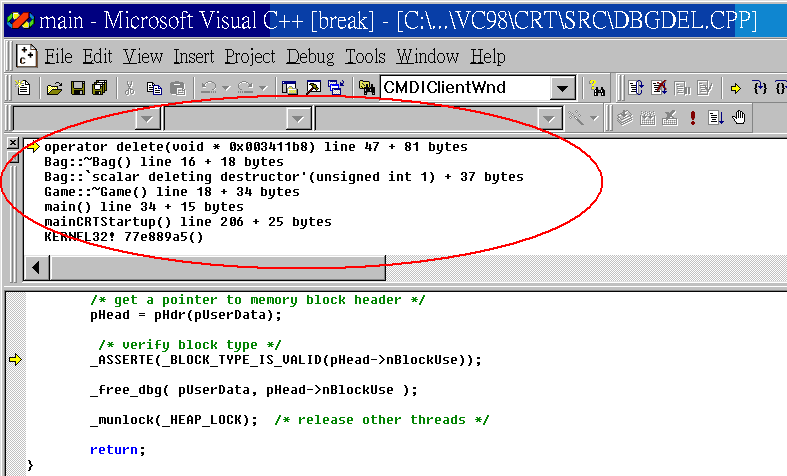Open the Window menu
Image resolution: width=787 pixels, height=476 pixels.
coord(427,56)
